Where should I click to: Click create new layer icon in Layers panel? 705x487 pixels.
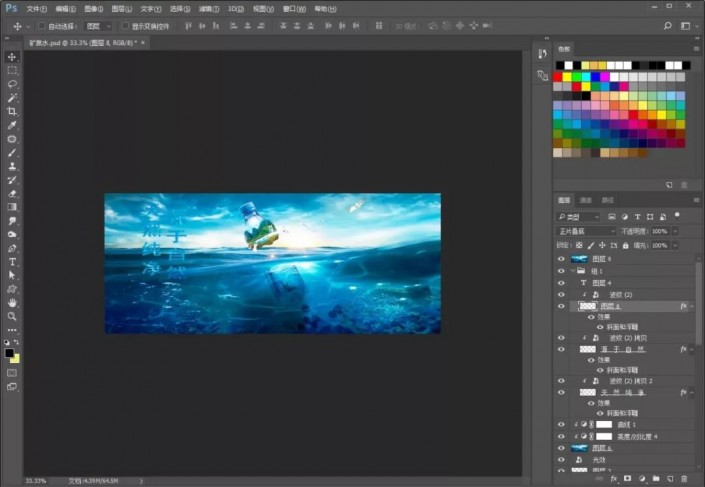670,479
